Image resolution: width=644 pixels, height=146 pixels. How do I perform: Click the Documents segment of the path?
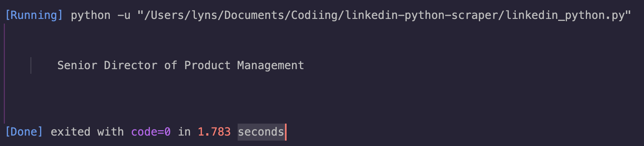(x=254, y=15)
